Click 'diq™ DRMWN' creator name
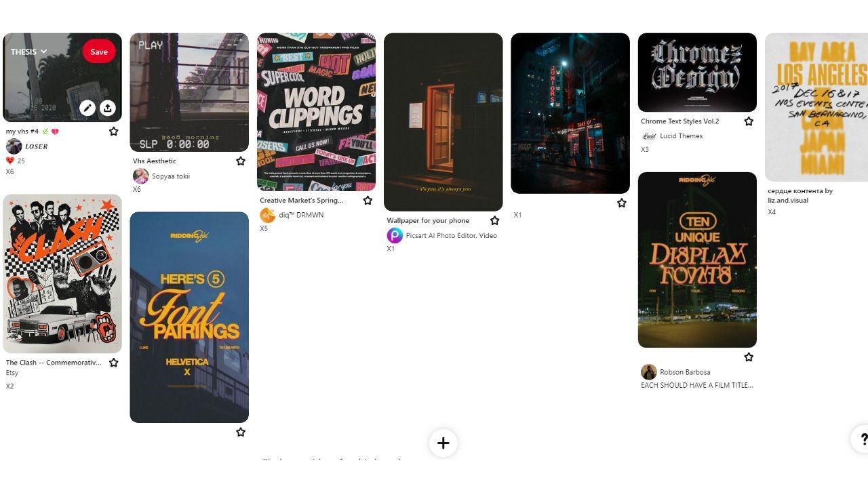868x488 pixels. coord(302,216)
